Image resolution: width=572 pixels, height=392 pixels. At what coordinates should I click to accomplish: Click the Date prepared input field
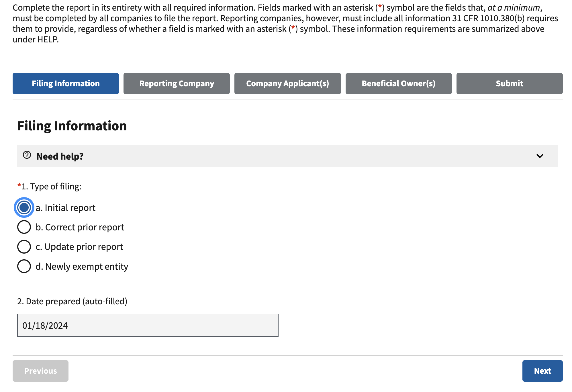(x=148, y=325)
